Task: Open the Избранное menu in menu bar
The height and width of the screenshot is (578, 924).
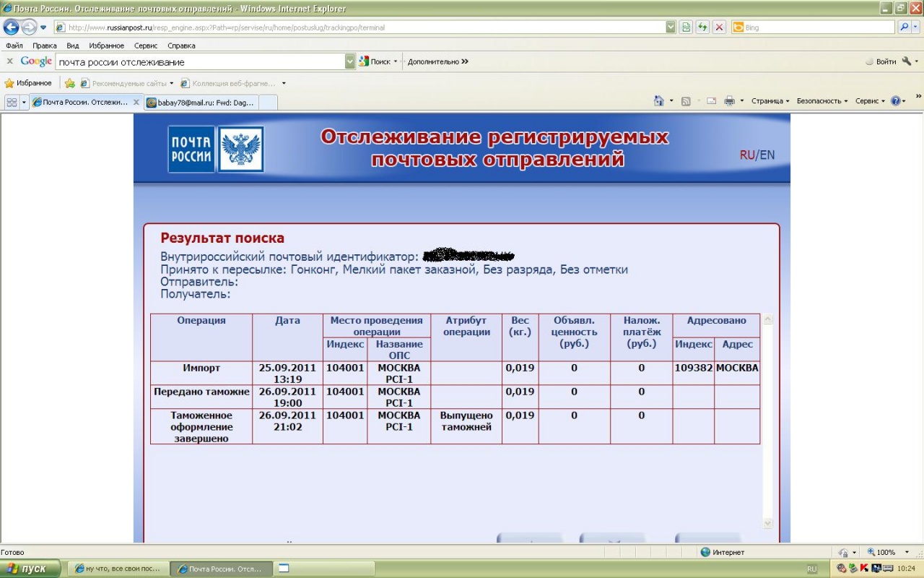Action: [x=107, y=46]
